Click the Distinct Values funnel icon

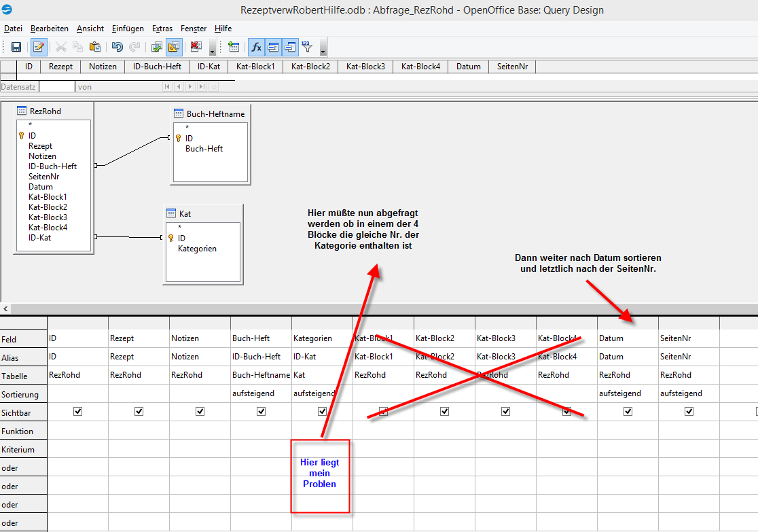[x=307, y=47]
